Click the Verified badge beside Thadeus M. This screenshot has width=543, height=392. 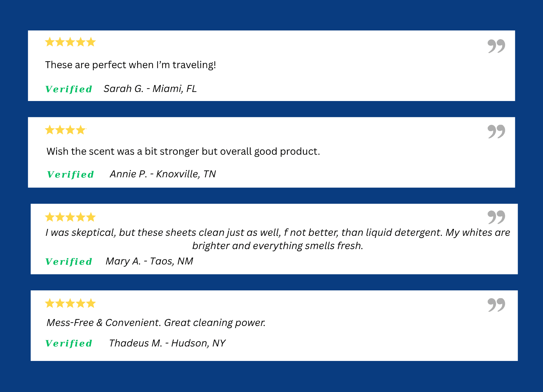(69, 343)
